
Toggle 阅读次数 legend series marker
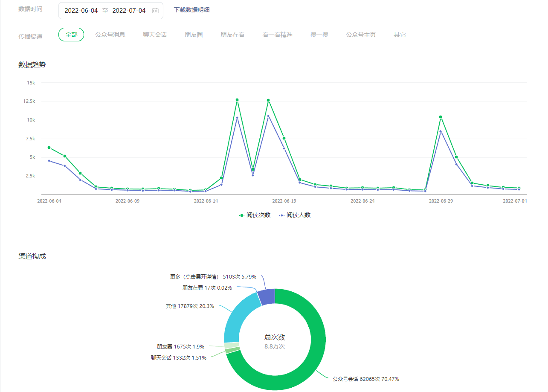click(x=242, y=215)
